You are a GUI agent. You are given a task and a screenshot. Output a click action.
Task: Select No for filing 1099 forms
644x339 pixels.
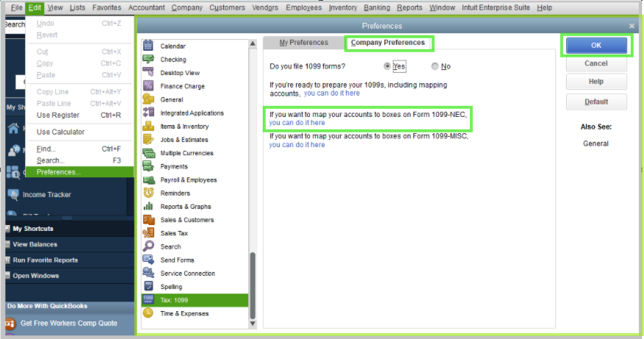click(x=435, y=66)
